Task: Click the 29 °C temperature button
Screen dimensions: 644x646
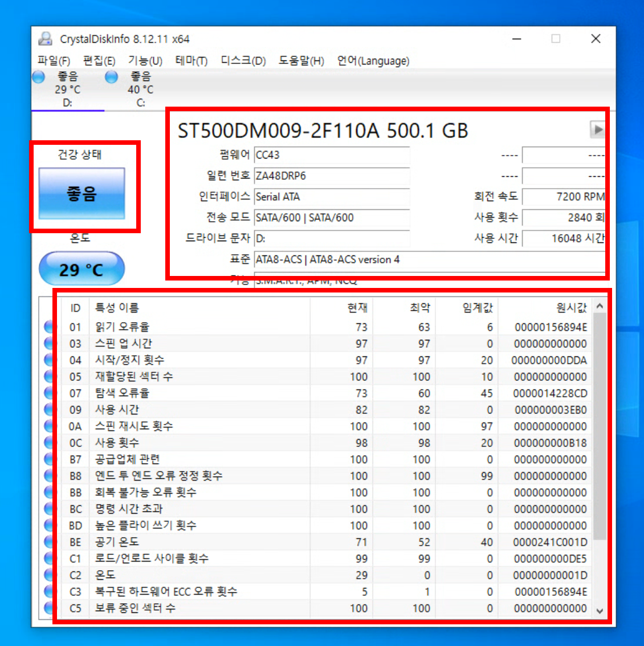Action: pos(81,269)
